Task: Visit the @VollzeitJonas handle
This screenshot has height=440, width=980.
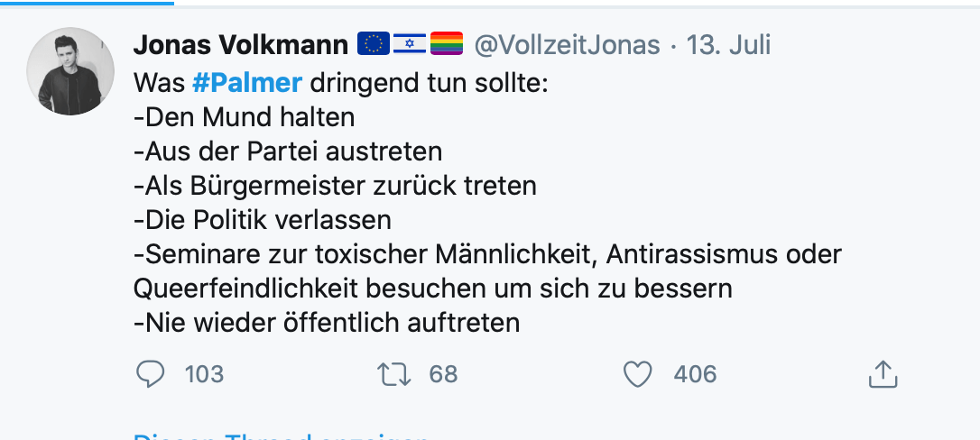Action: click(x=568, y=44)
